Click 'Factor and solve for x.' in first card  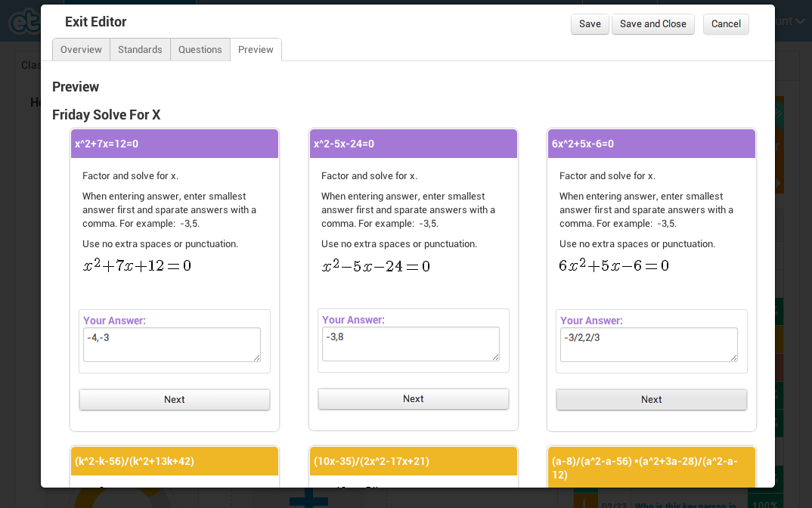(131, 176)
